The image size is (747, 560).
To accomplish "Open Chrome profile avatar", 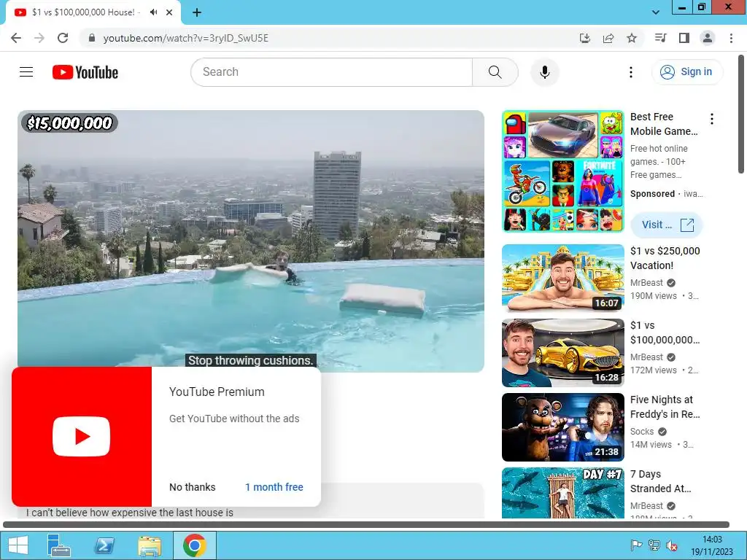I will [x=708, y=38].
